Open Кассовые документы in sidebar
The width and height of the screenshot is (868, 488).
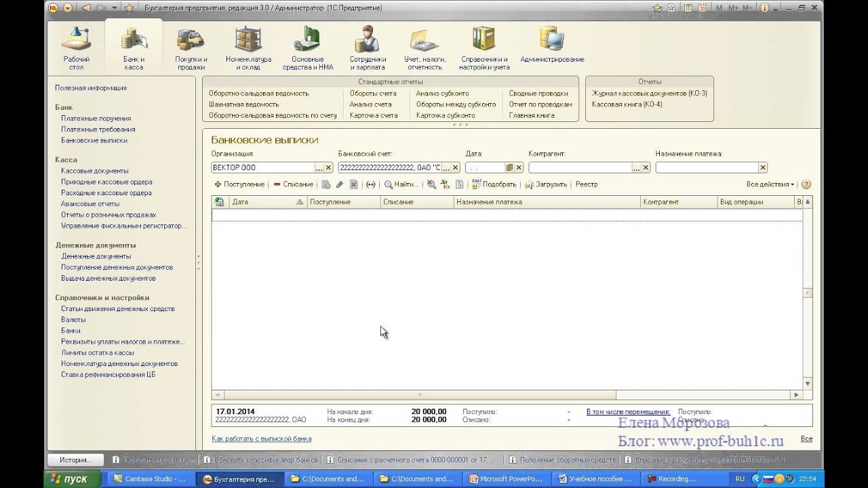click(x=94, y=171)
